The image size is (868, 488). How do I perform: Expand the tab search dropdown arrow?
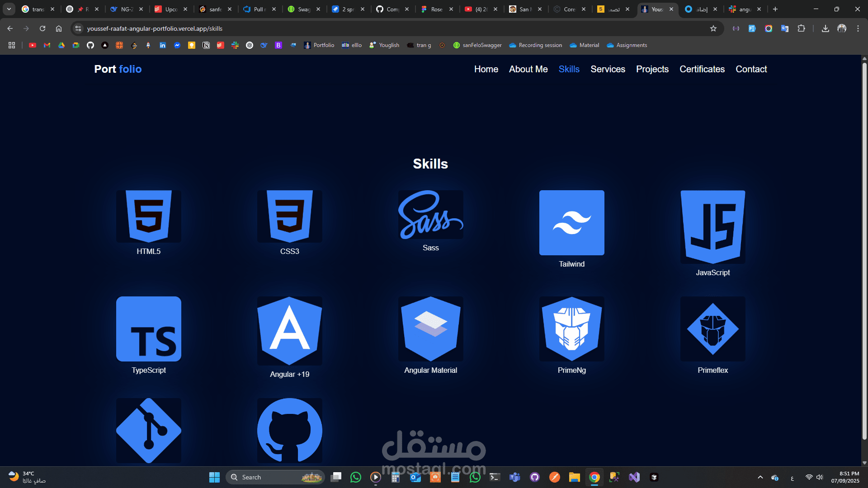pyautogui.click(x=9, y=9)
